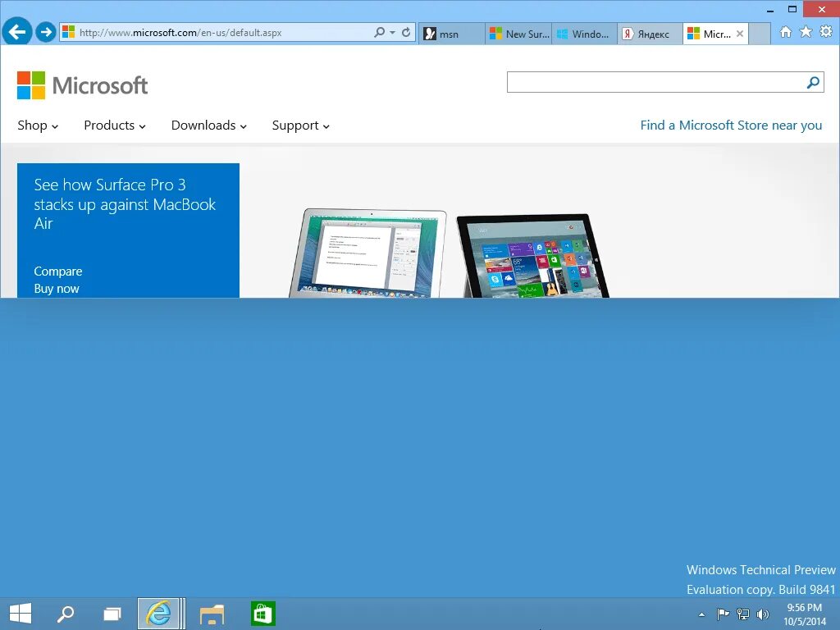The width and height of the screenshot is (840, 630).
Task: Click the network tray icon
Action: [x=743, y=614]
